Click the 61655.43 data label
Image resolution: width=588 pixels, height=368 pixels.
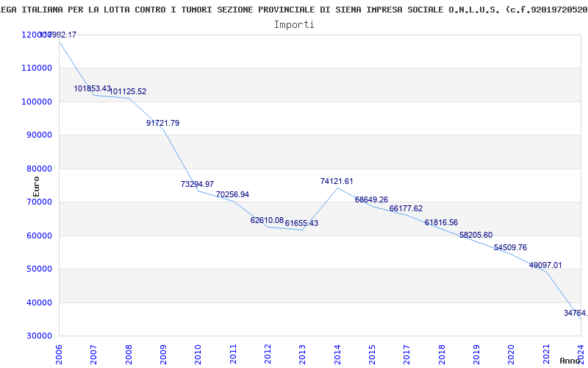click(301, 224)
